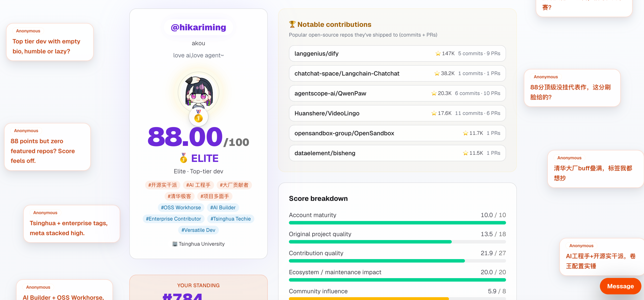Open the chatchat-space/Langchain-Chatchat repo card
This screenshot has width=644, height=300.
click(x=397, y=73)
